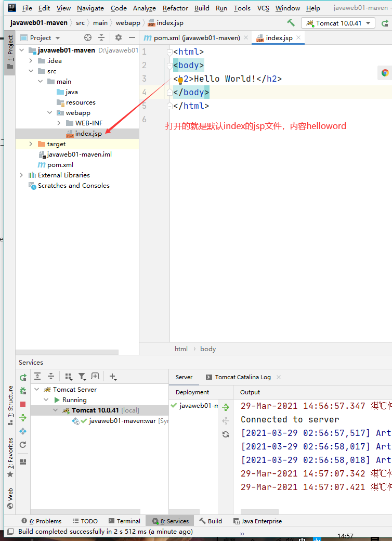Image resolution: width=392 pixels, height=541 pixels.
Task: Switch to the pom.xml editor tab
Action: (192, 37)
